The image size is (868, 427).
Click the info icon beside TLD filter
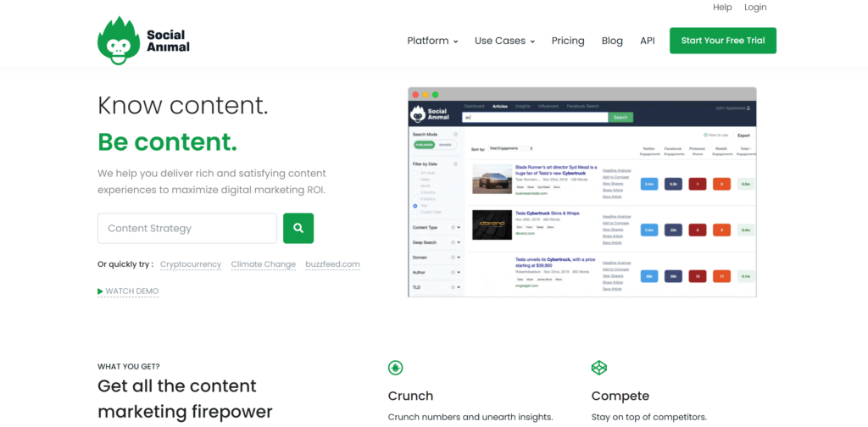[453, 287]
